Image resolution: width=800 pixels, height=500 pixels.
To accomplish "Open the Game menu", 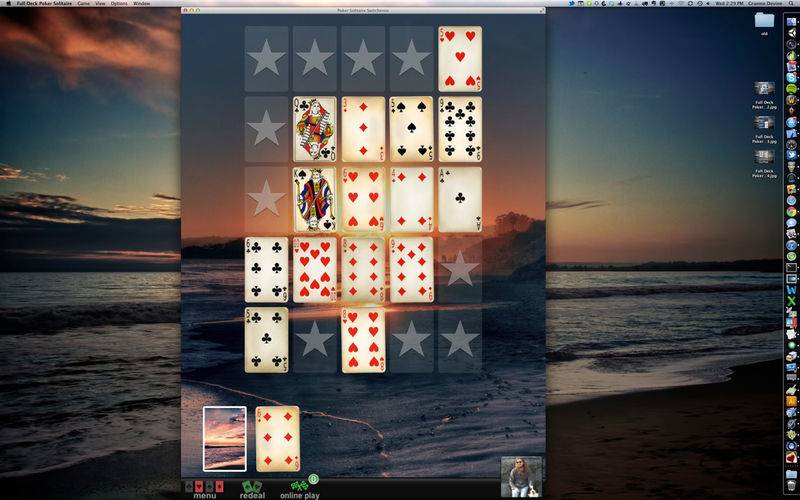I will pyautogui.click(x=83, y=4).
